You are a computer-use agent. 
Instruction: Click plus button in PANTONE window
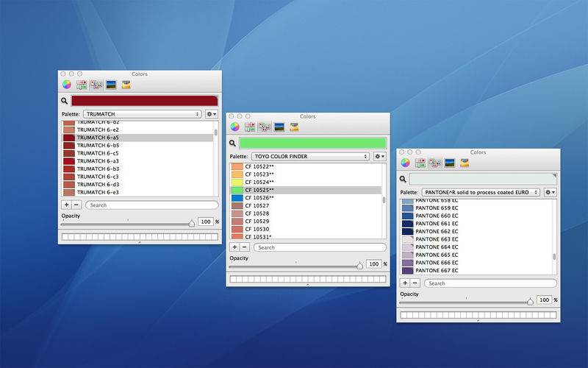point(405,283)
